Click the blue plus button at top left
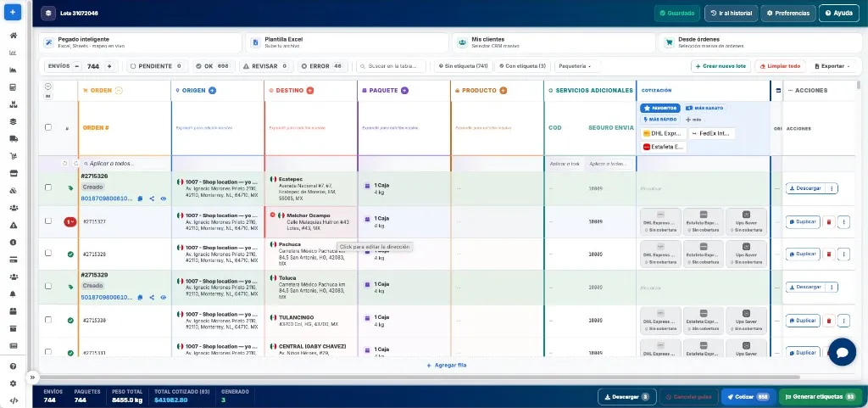 (13, 12)
